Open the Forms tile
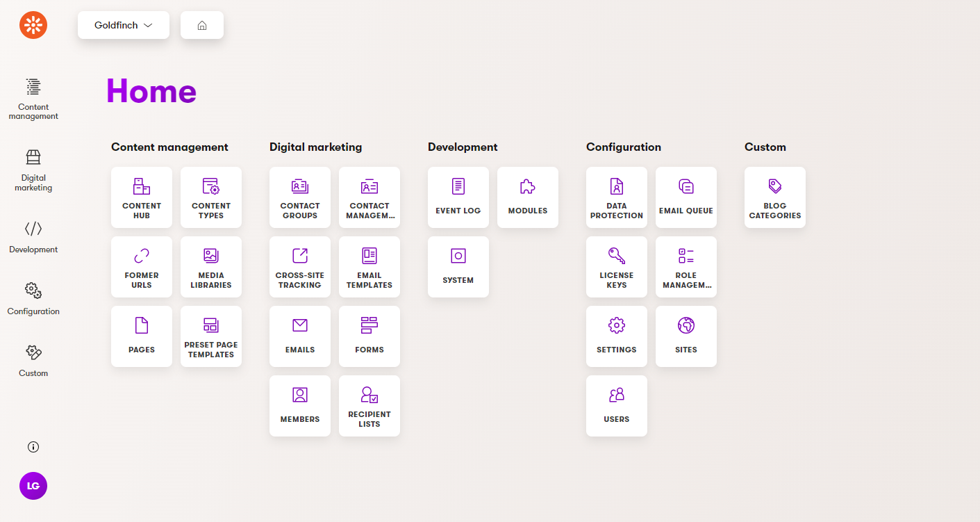980x522 pixels. 369,336
